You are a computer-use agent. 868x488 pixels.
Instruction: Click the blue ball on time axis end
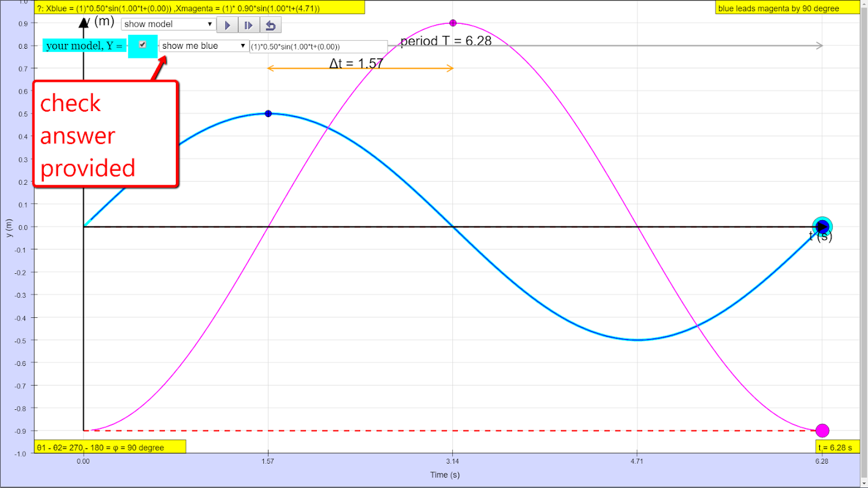[x=822, y=226]
